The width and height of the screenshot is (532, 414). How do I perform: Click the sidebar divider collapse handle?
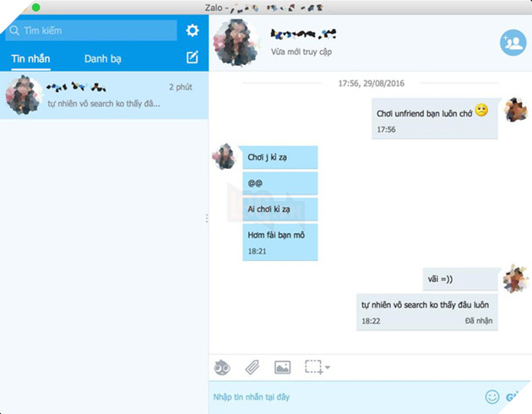pyautogui.click(x=207, y=218)
